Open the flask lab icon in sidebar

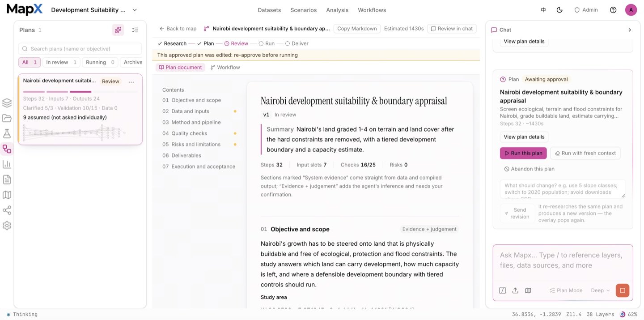[x=7, y=133]
